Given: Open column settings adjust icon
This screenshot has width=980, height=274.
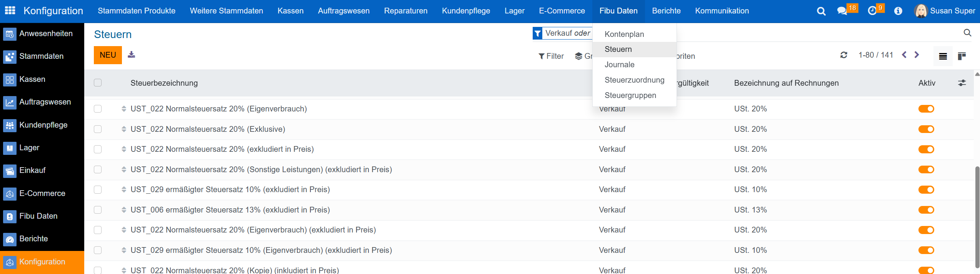Looking at the screenshot, I should click(962, 83).
